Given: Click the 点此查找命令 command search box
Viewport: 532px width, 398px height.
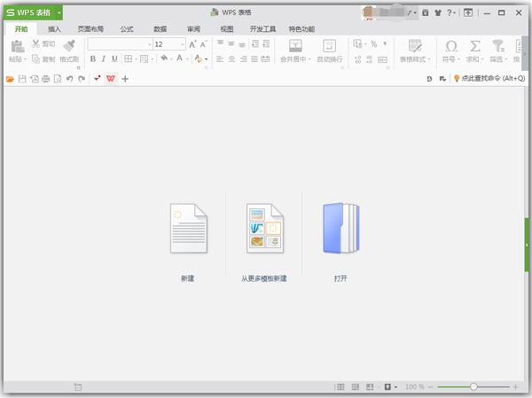Looking at the screenshot, I should 489,78.
